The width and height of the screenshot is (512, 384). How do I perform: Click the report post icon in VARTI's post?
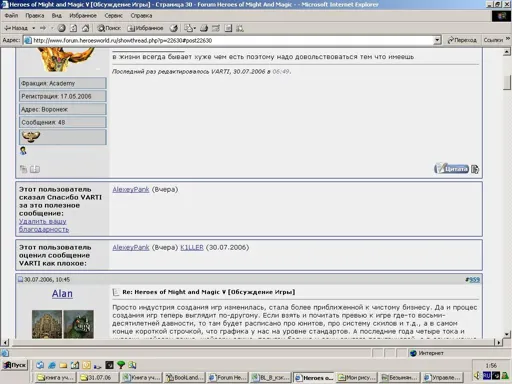[x=23, y=169]
